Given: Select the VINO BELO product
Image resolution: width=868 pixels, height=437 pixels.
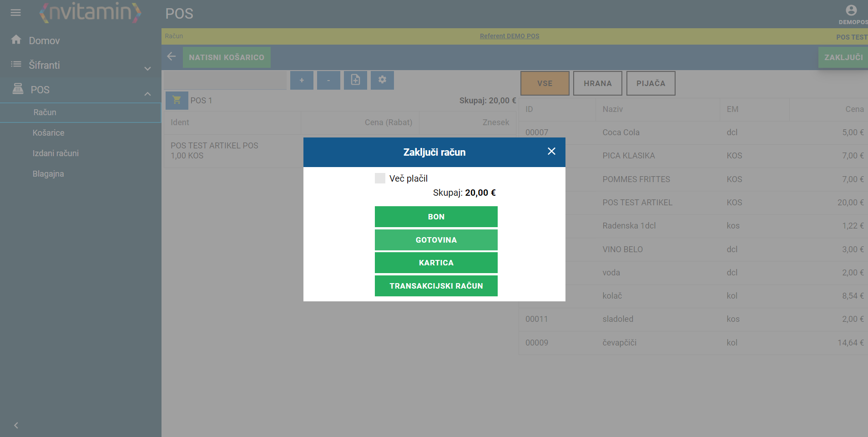Looking at the screenshot, I should point(693,249).
